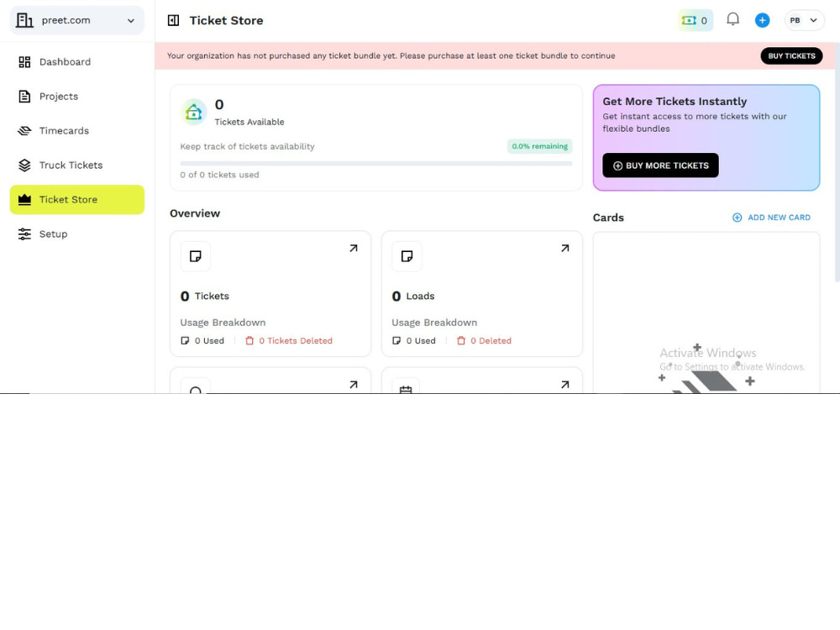Click 0 Used under Tickets breakdown
Image resolution: width=840 pixels, height=630 pixels.
point(202,341)
